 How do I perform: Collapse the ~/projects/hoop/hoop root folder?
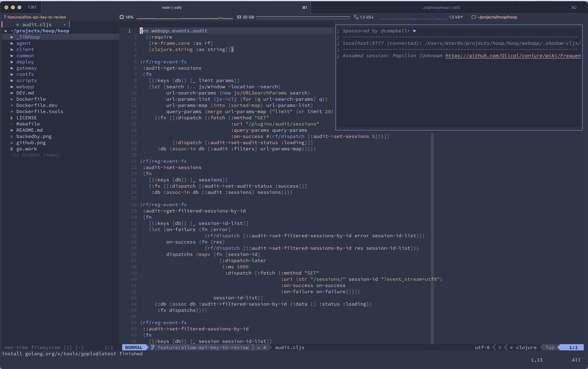point(40,31)
